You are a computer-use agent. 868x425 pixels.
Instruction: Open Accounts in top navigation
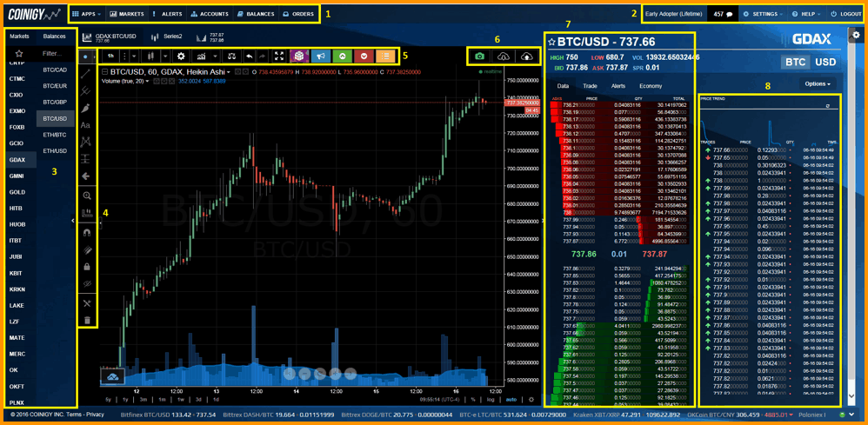209,14
